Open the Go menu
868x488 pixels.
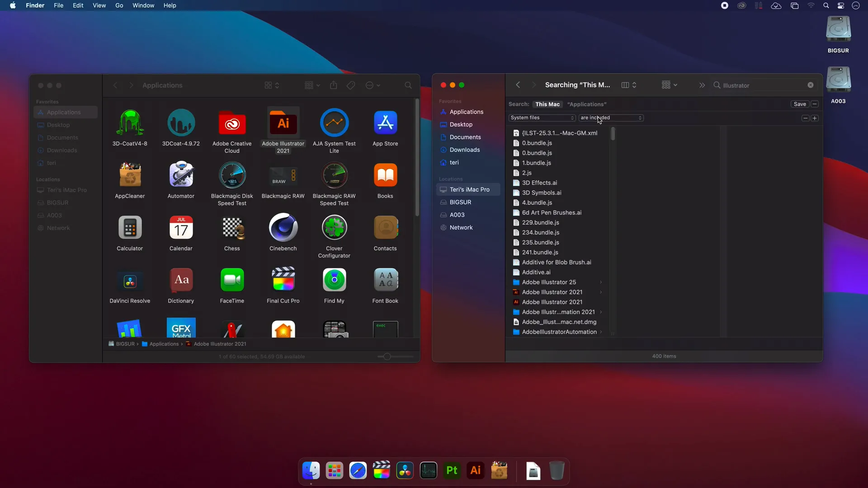point(119,5)
